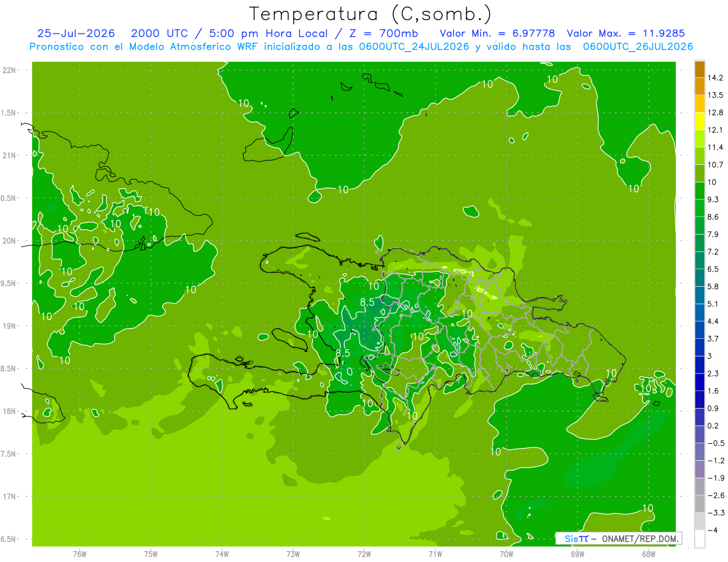Select the '25-Jul-2026' forecast date text

tap(76, 33)
